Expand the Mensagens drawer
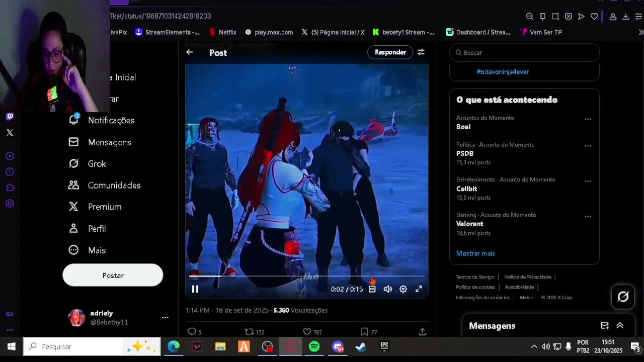Screen dimensions: 644x362 [x=620, y=326]
